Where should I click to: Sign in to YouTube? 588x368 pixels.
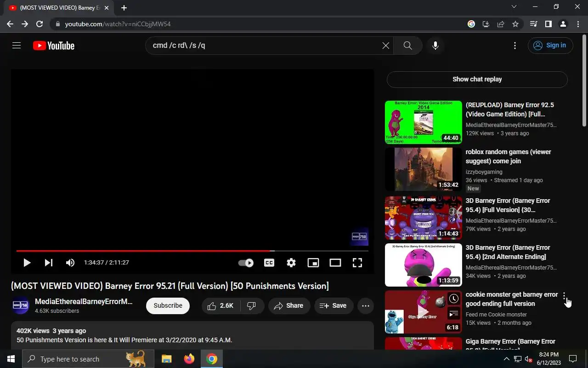[x=550, y=46]
